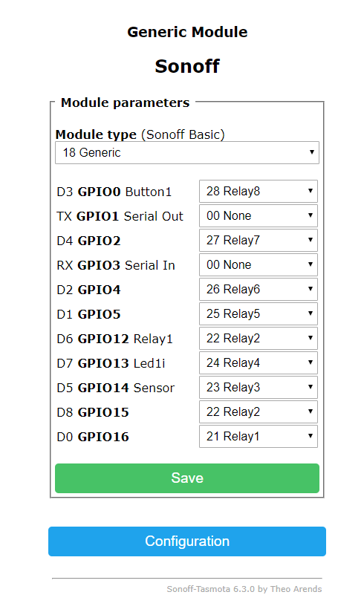Open the GPIO14 Sensor dropdown
364x615 pixels.
(258, 387)
